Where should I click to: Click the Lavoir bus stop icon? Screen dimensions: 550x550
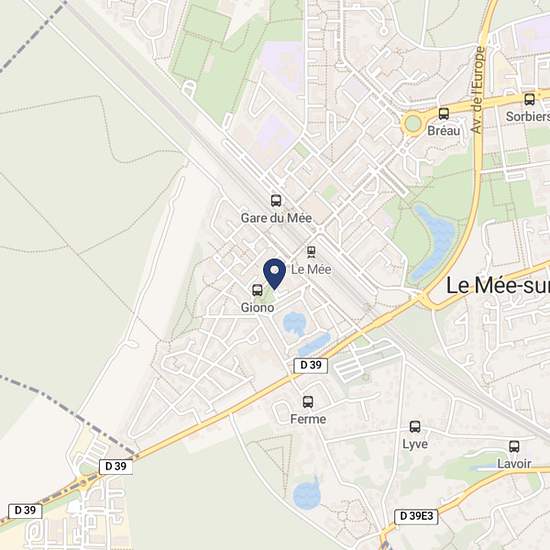514,446
